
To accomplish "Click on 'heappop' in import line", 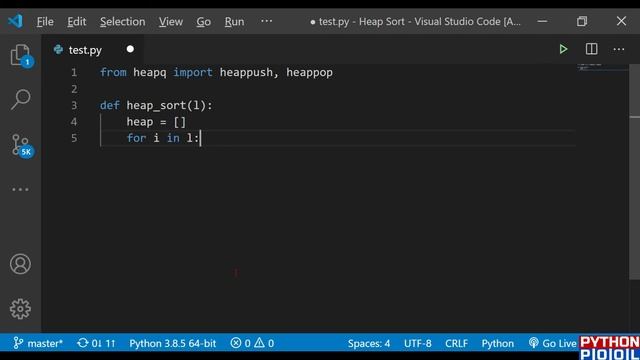I will 309,72.
